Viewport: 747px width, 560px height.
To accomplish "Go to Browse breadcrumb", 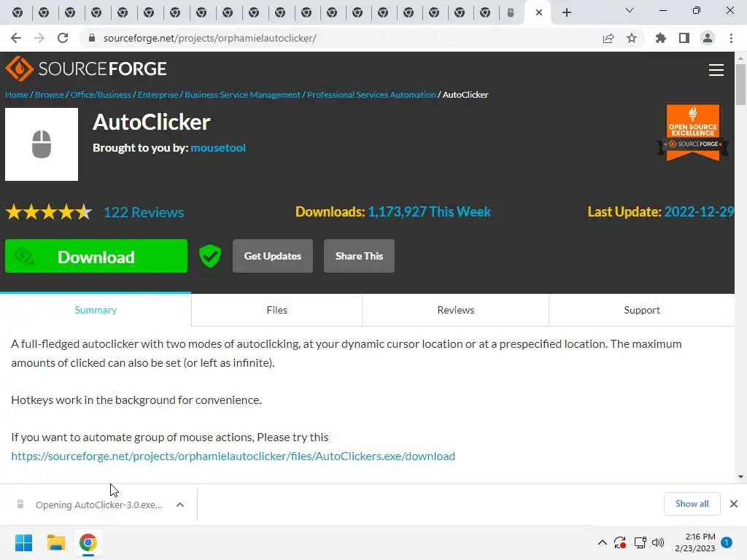I will (x=50, y=95).
